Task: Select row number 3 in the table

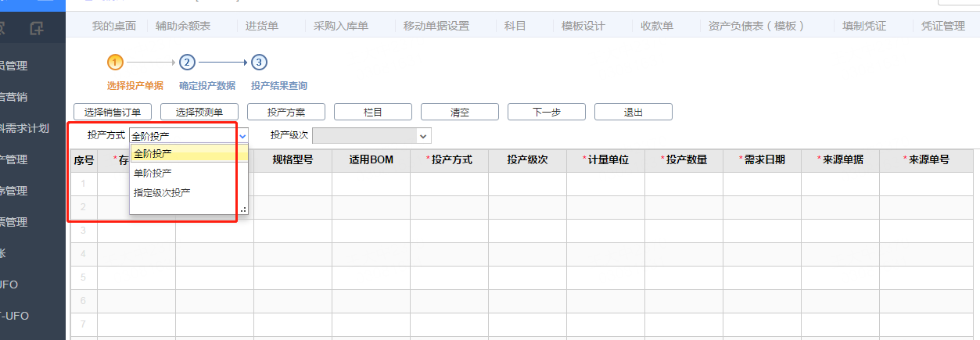Action: [84, 231]
